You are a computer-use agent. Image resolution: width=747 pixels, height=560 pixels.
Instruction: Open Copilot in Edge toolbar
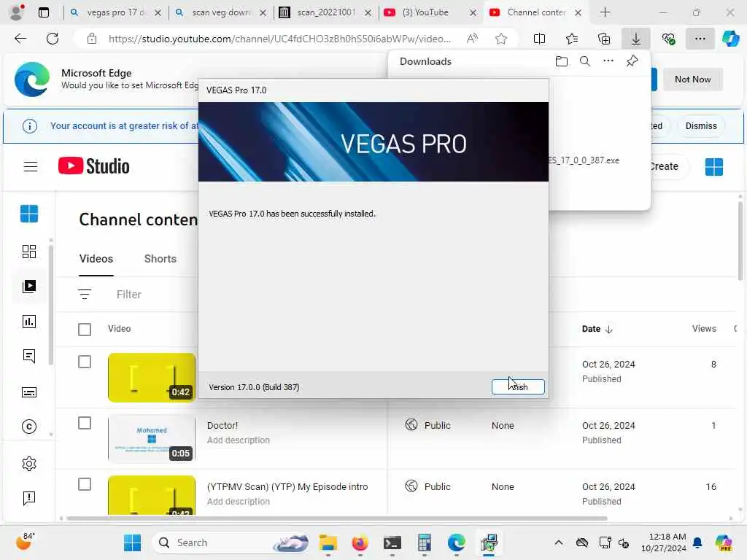pos(730,39)
